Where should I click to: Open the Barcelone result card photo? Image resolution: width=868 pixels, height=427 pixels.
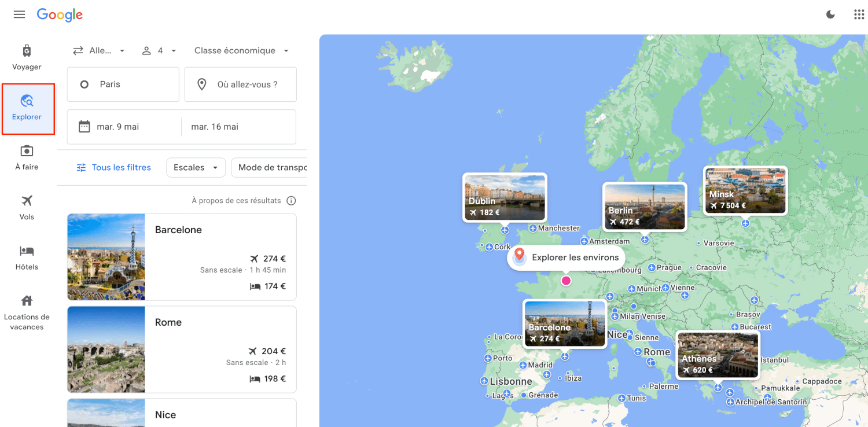[x=106, y=257]
